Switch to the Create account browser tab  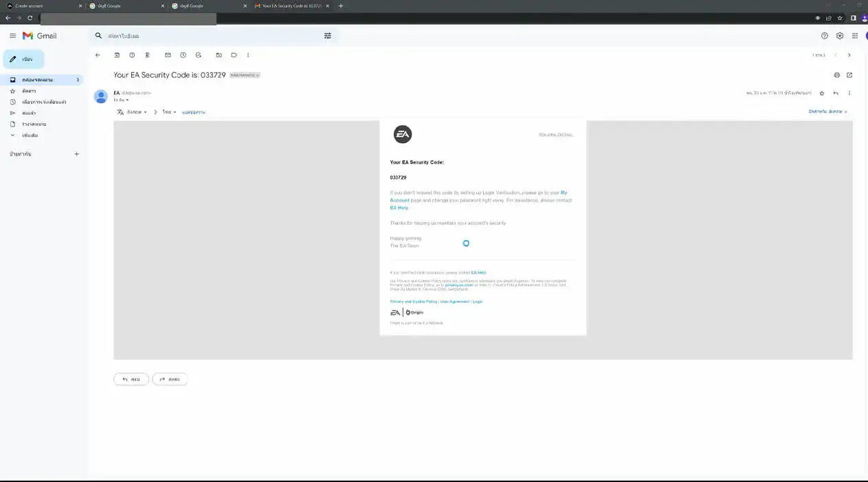coord(43,6)
